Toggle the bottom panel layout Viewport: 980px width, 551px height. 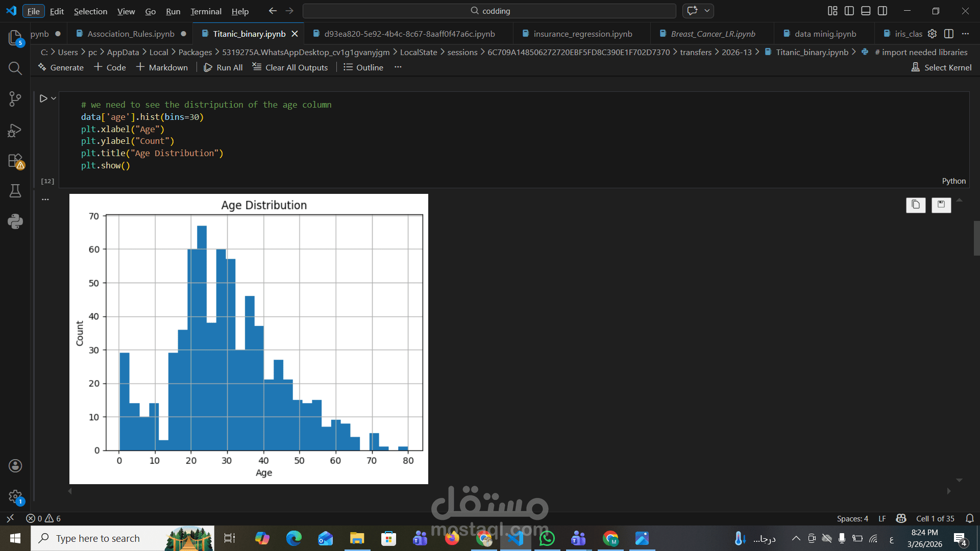click(866, 11)
